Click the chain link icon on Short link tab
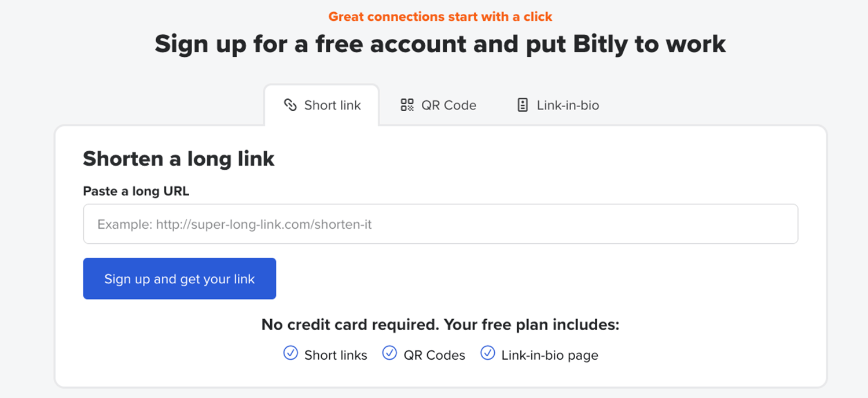The height and width of the screenshot is (398, 868). (290, 105)
